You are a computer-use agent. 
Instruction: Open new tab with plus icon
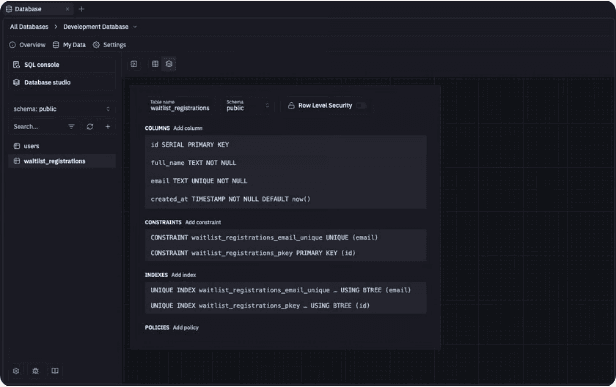(x=81, y=9)
